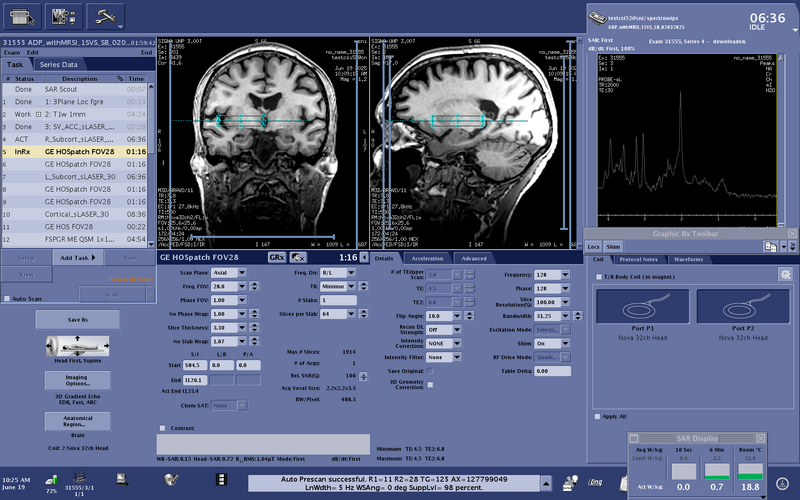Open the Intensity Correction dropdown

pyautogui.click(x=457, y=343)
